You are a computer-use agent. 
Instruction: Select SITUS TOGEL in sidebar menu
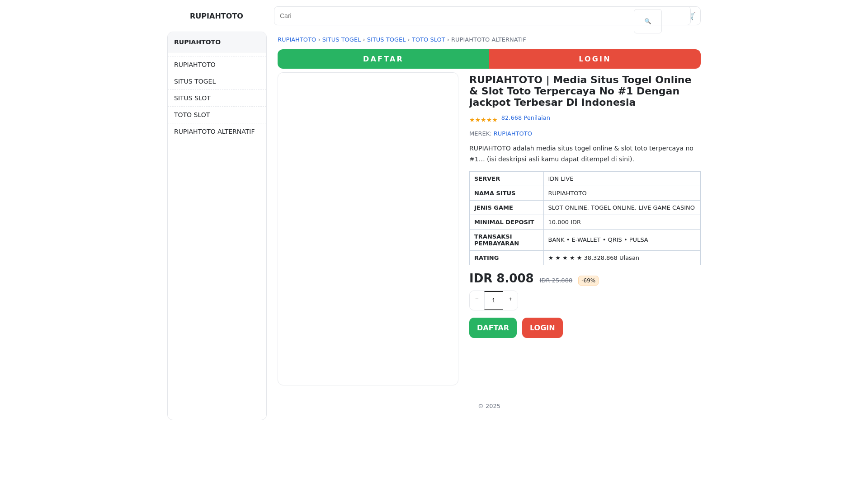[217, 81]
